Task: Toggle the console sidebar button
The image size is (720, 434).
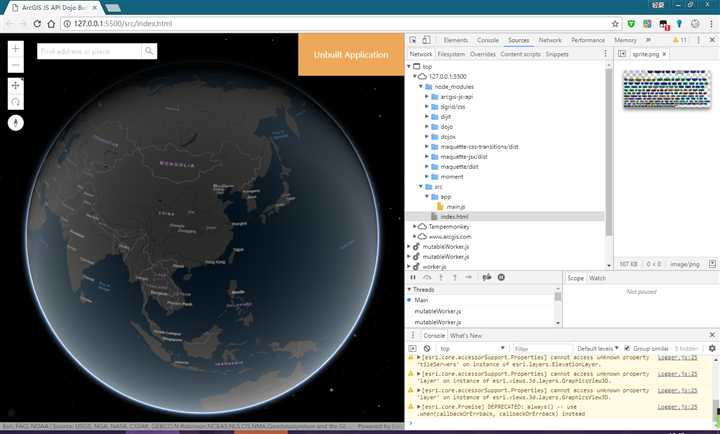Action: tap(412, 349)
